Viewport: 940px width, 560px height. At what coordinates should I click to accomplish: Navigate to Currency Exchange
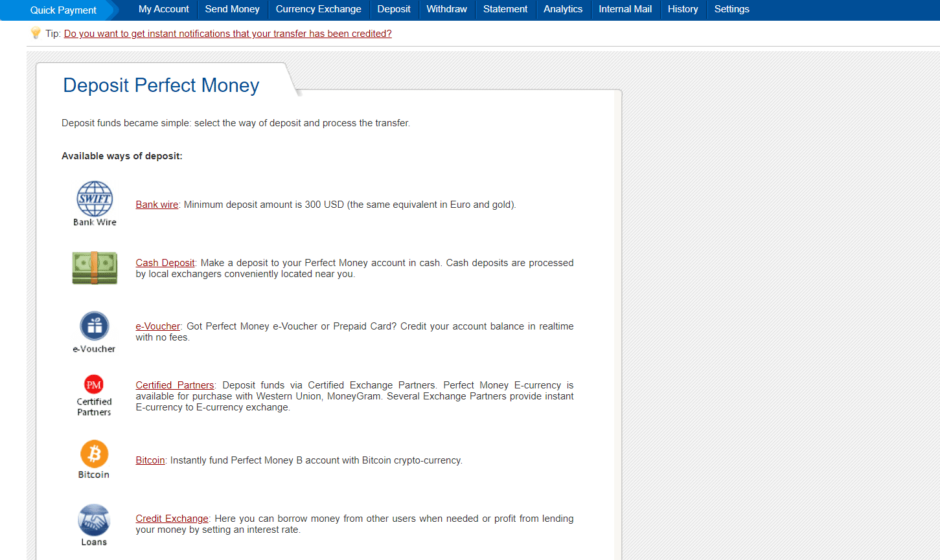pos(318,9)
